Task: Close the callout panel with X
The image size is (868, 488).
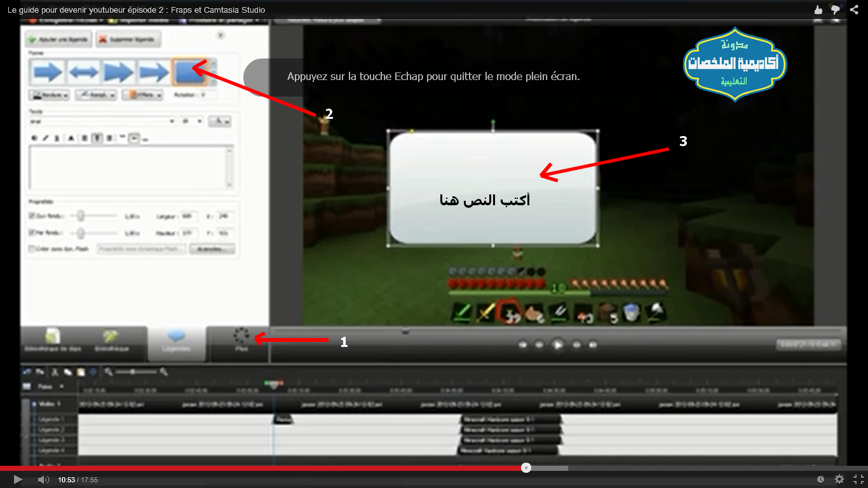Action: coord(220,36)
